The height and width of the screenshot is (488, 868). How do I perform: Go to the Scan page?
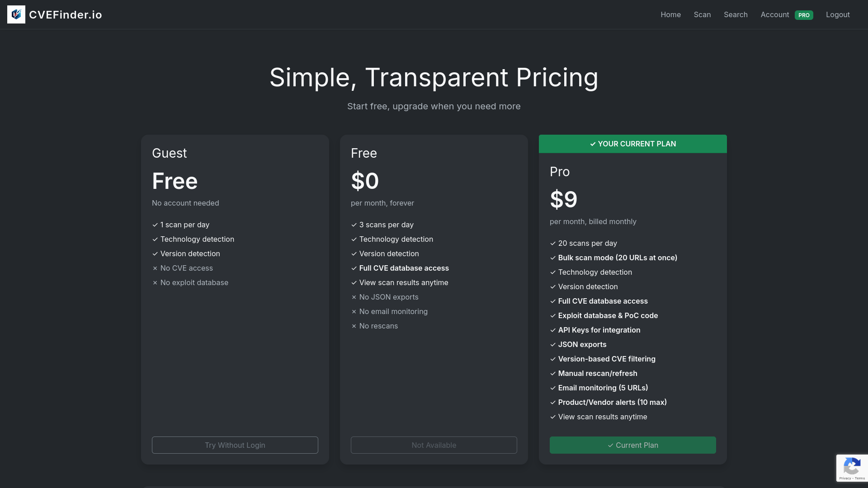(702, 14)
